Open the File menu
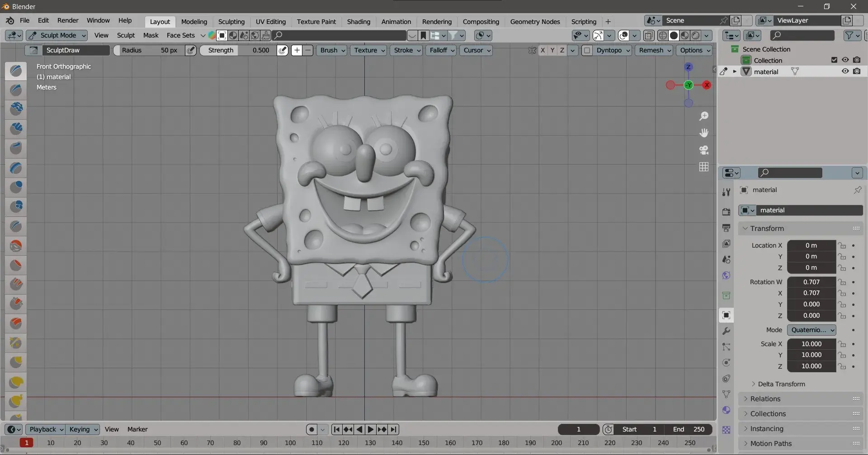 25,20
